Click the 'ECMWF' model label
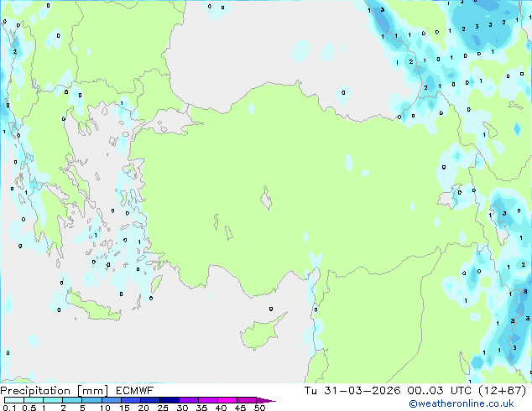This screenshot has width=532, height=411. [x=134, y=391]
